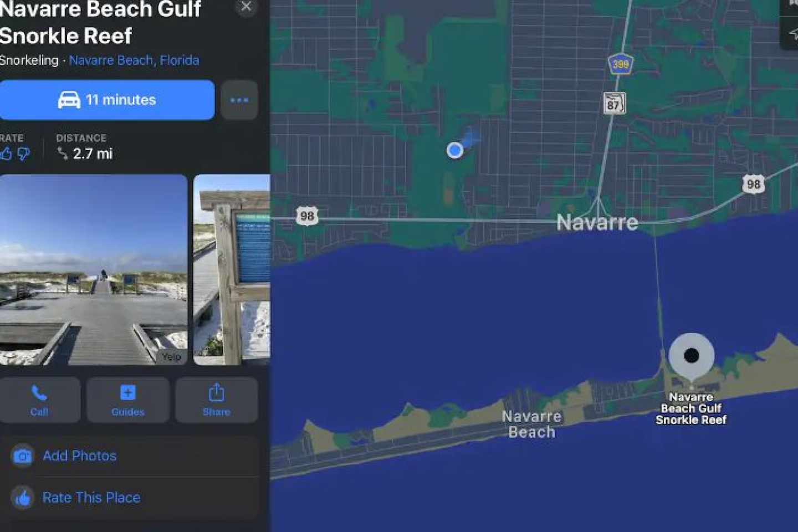Click the 399 route marker

click(x=621, y=64)
